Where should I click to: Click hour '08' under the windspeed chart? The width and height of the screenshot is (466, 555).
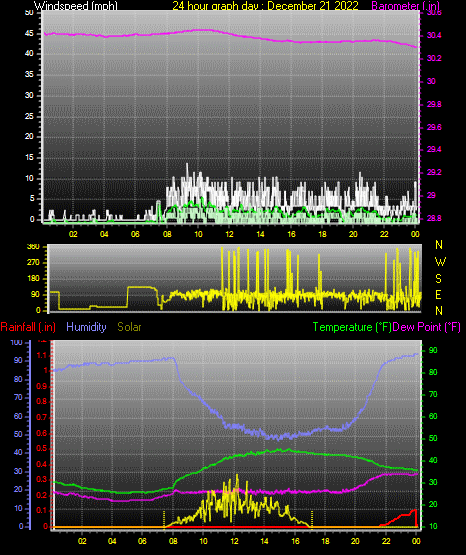pos(167,234)
